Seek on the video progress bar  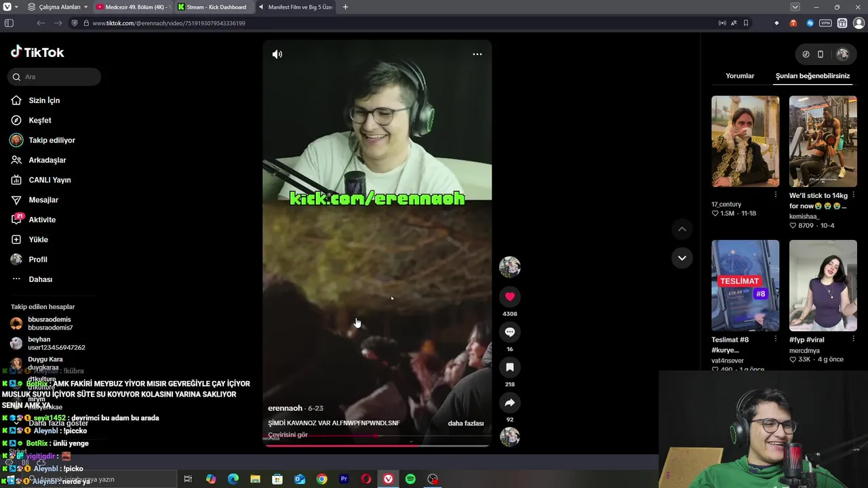coord(377,445)
